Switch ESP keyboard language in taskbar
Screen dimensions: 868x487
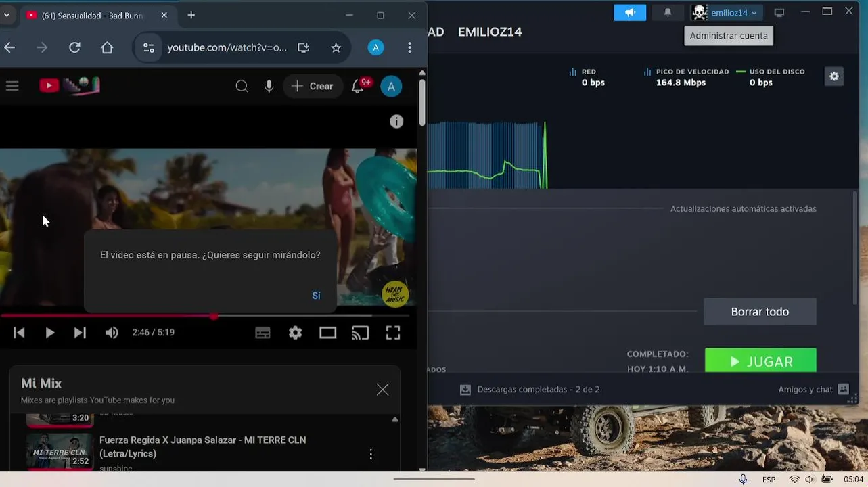tap(769, 480)
